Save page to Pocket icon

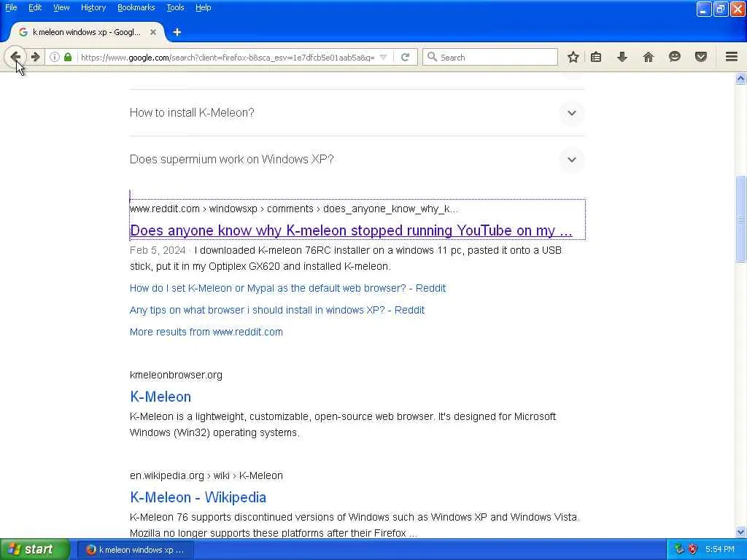(x=701, y=57)
